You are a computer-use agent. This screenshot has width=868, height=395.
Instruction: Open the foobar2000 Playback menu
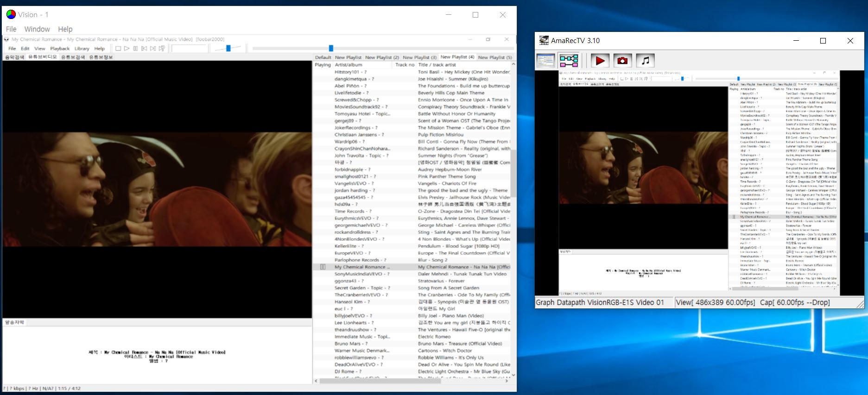point(60,49)
